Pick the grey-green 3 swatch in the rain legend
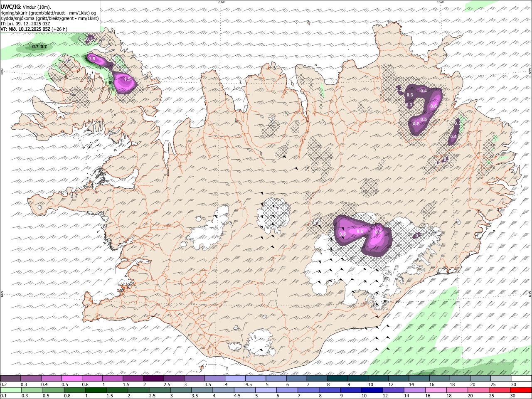 (x=181, y=390)
